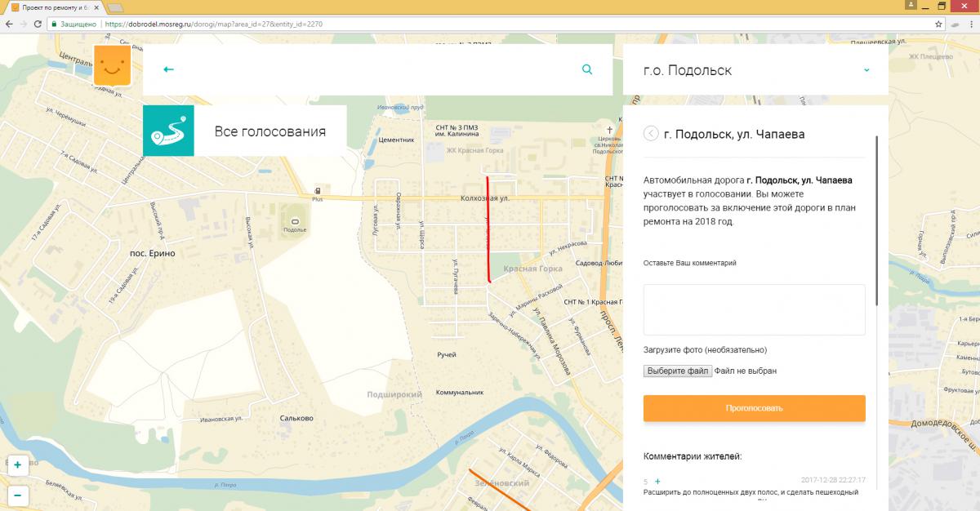Image resolution: width=980 pixels, height=511 pixels.
Task: Select the Проект по ремонту browser tab
Action: click(x=53, y=7)
